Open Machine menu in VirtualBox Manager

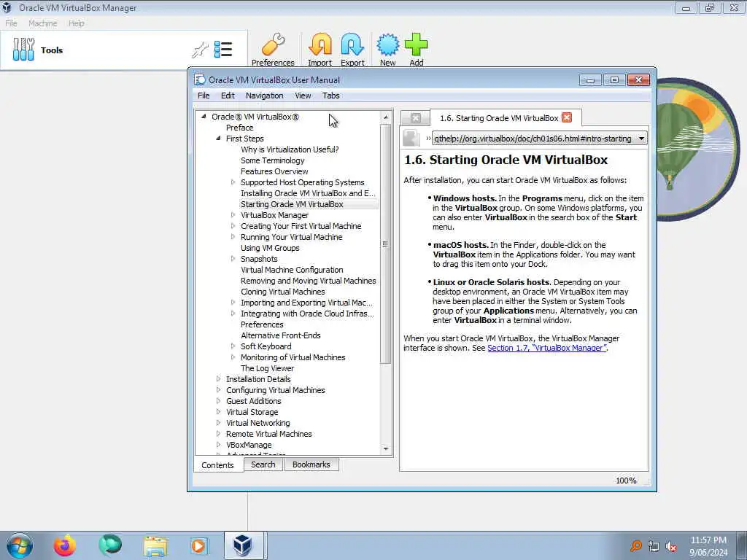click(43, 23)
